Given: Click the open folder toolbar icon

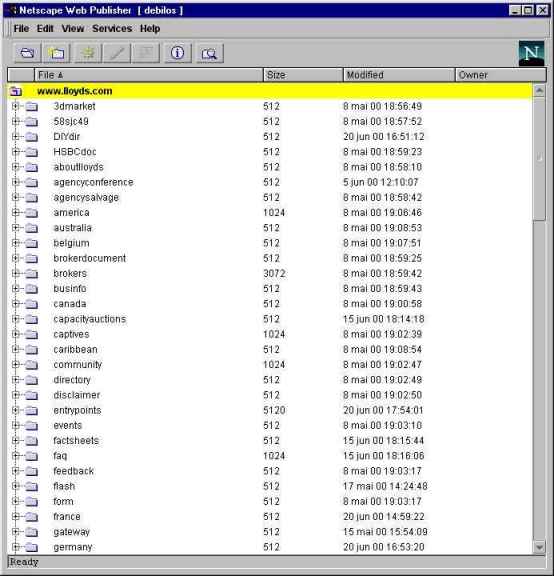Looking at the screenshot, I should [28, 53].
